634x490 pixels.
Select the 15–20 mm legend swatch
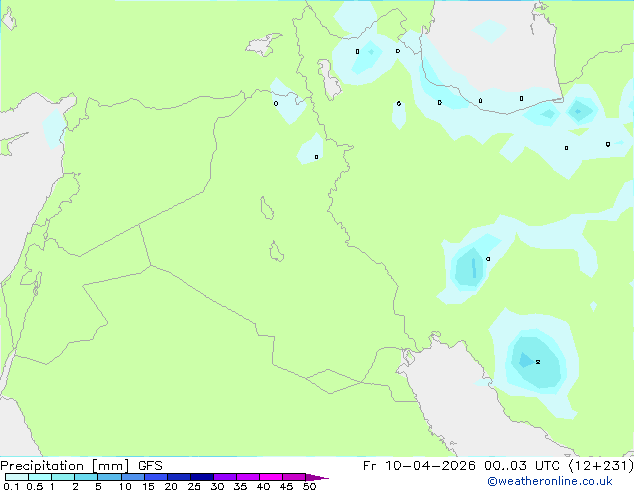tap(155, 477)
